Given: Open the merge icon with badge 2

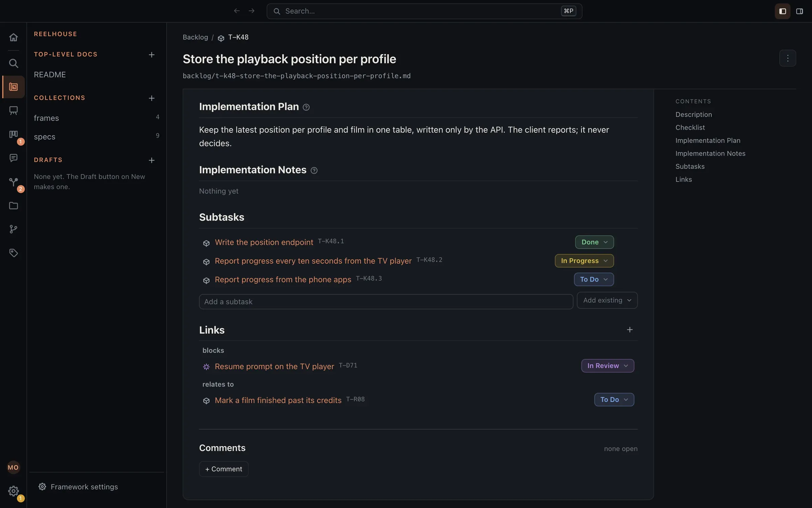Looking at the screenshot, I should pos(13,182).
